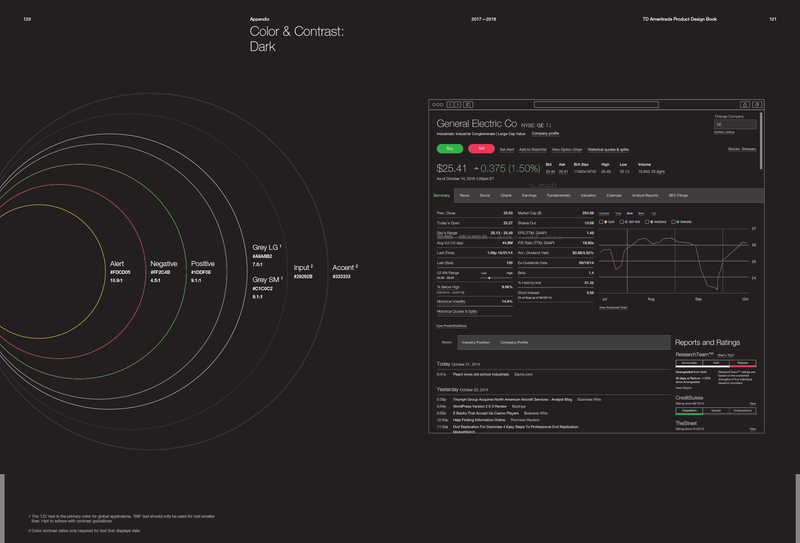
Task: Click the browser back arrow icon
Action: click(449, 104)
